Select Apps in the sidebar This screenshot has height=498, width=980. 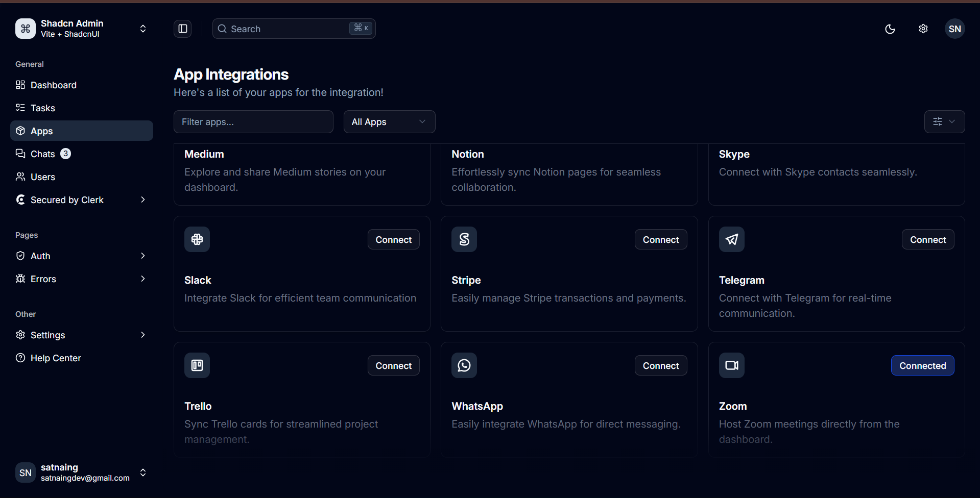82,131
